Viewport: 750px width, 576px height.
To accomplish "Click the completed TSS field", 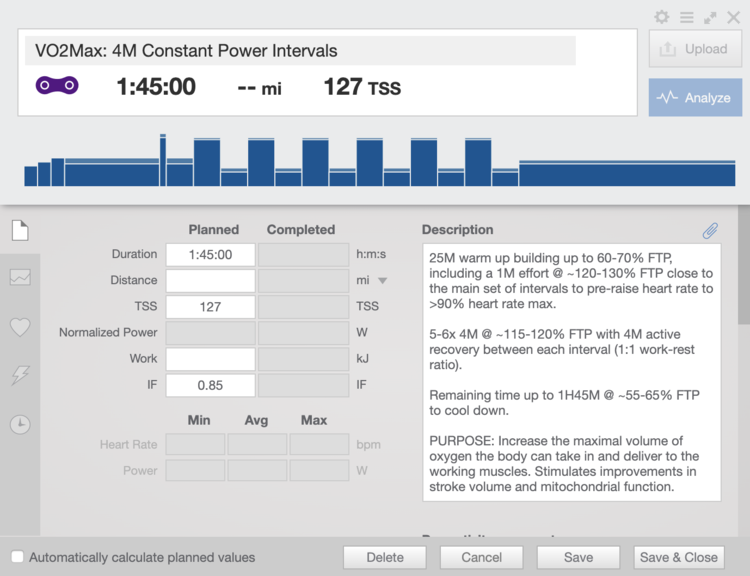I will pyautogui.click(x=303, y=307).
